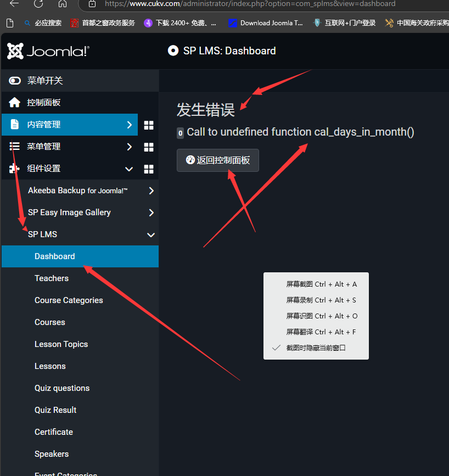Click the home icon beside 控制面板

15,103
